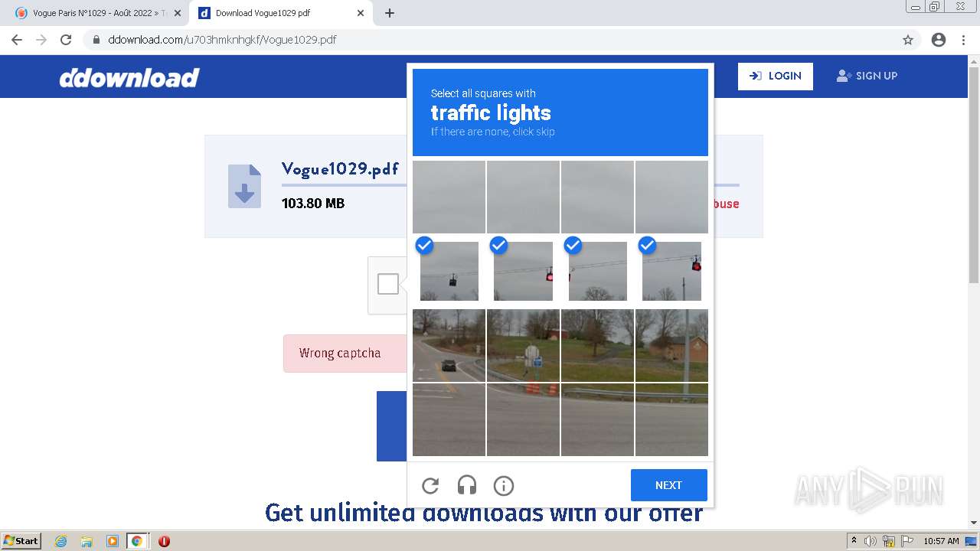Image resolution: width=980 pixels, height=551 pixels.
Task: Go forward in browser history
Action: [x=41, y=40]
